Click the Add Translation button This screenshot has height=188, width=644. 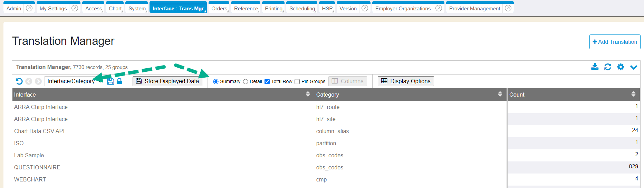click(615, 42)
